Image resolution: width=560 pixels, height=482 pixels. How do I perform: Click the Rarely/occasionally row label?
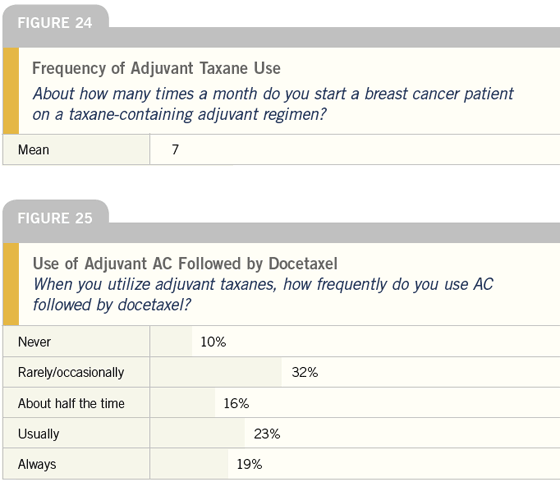tap(71, 372)
